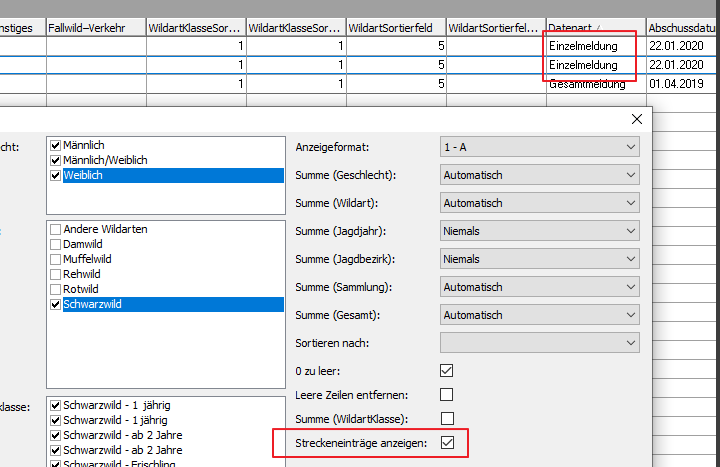Screen dimensions: 720x467
Task: Close the dialog with the X button
Action: 636,119
